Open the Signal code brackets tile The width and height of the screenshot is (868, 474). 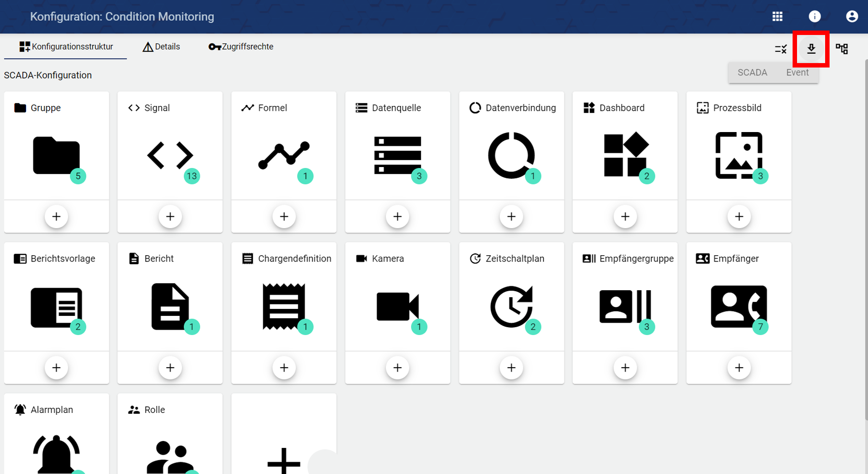click(x=170, y=156)
